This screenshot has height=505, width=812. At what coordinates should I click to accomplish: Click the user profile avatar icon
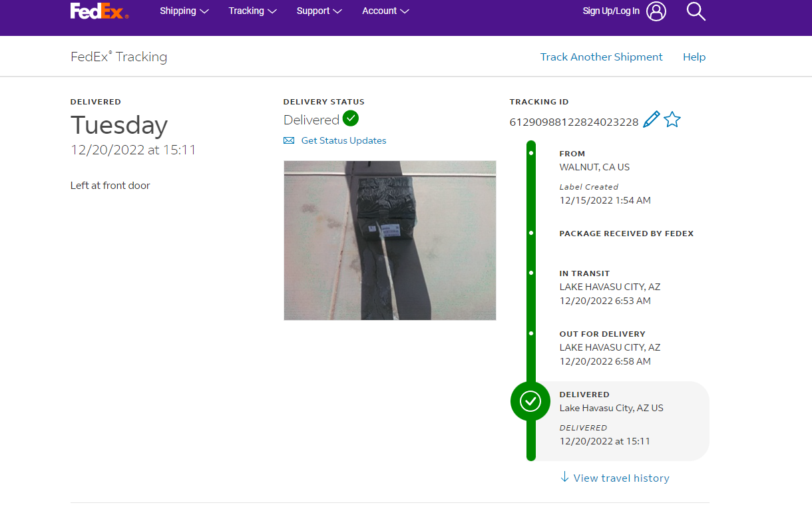[656, 11]
